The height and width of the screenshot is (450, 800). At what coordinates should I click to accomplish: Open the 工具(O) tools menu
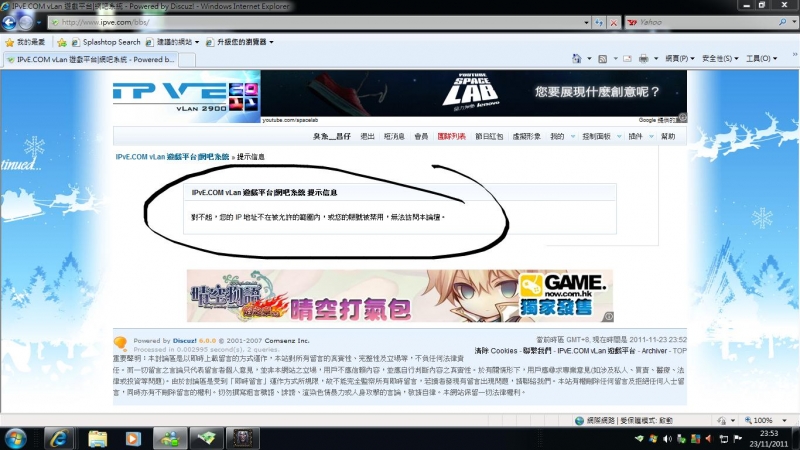[x=761, y=59]
